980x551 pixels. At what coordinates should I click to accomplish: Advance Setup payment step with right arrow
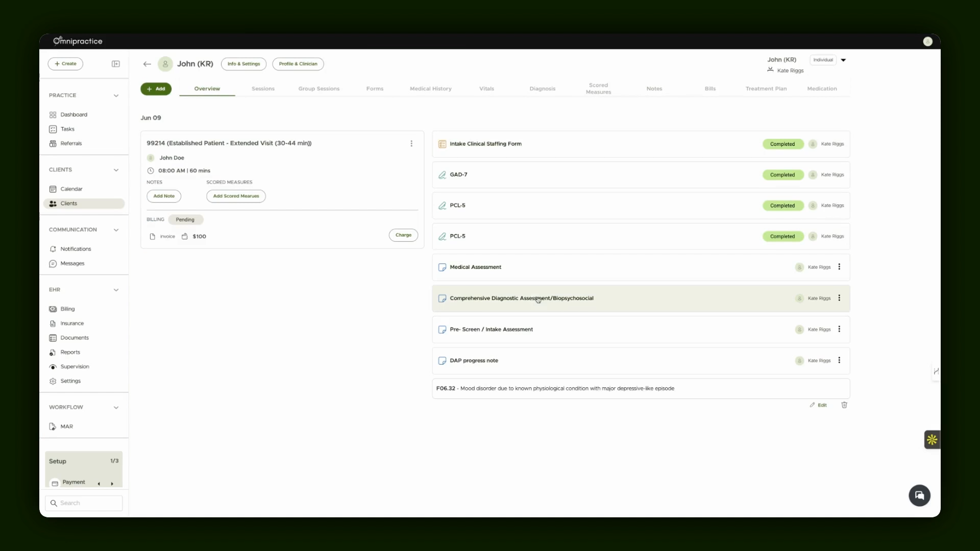tap(112, 484)
